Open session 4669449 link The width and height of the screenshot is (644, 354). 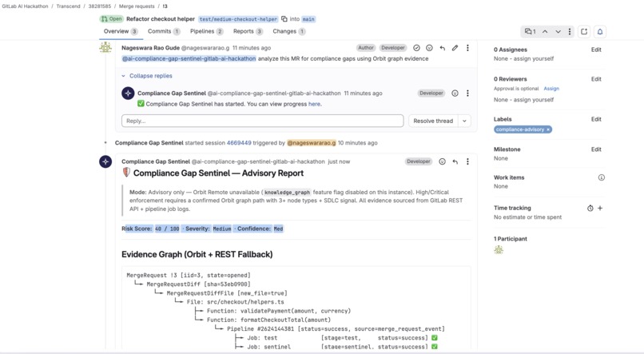click(239, 143)
